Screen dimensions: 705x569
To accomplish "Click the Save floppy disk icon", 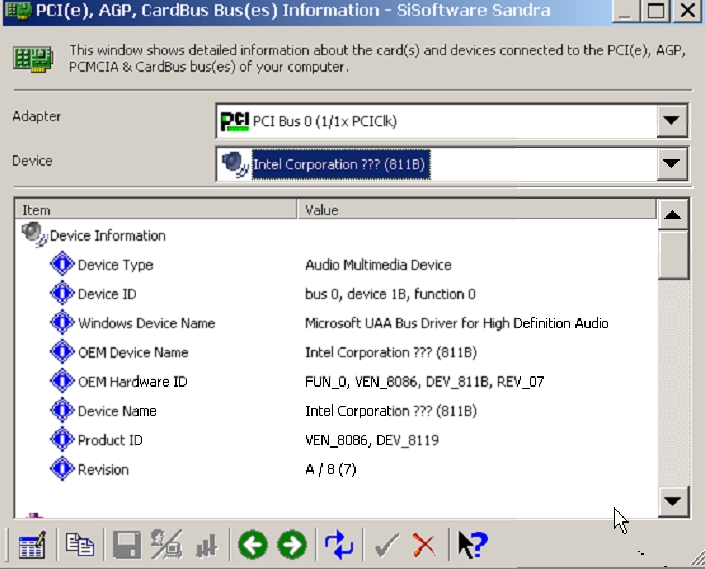I will (x=126, y=545).
